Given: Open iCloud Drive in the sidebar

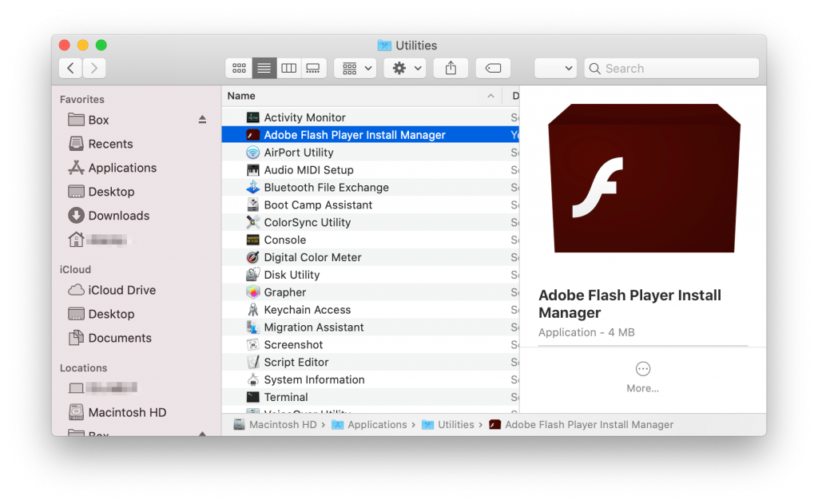Looking at the screenshot, I should click(112, 290).
